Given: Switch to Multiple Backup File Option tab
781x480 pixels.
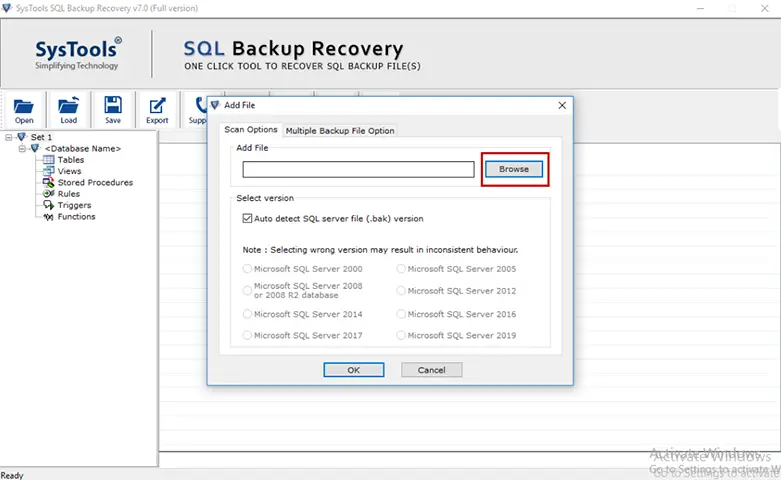Looking at the screenshot, I should 340,130.
